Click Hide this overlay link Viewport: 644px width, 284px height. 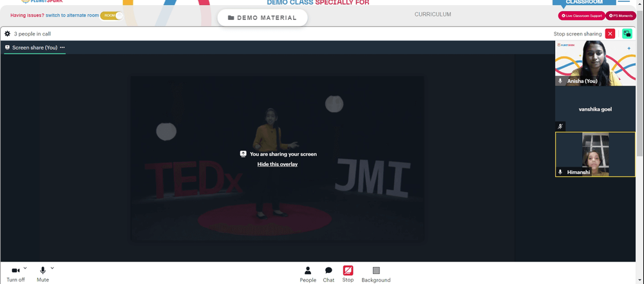tap(277, 164)
